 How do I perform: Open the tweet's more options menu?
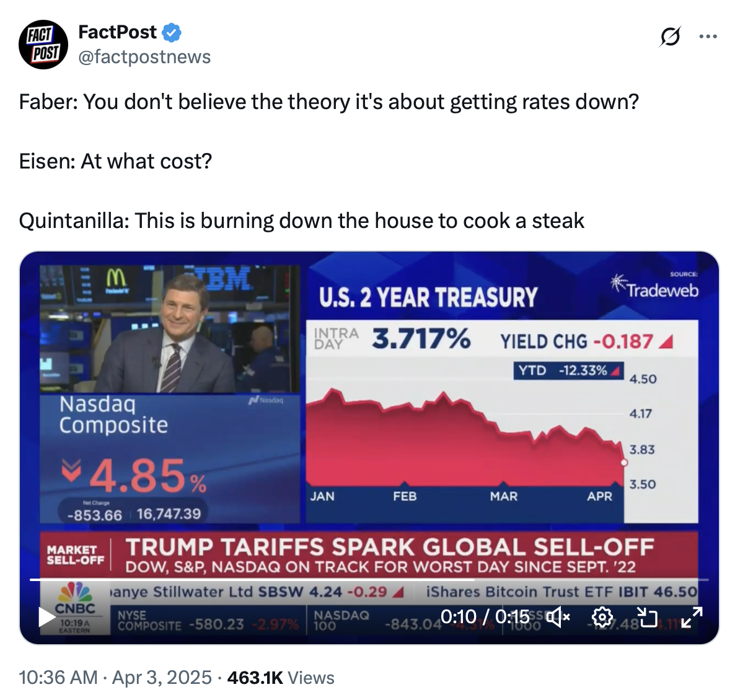708,37
